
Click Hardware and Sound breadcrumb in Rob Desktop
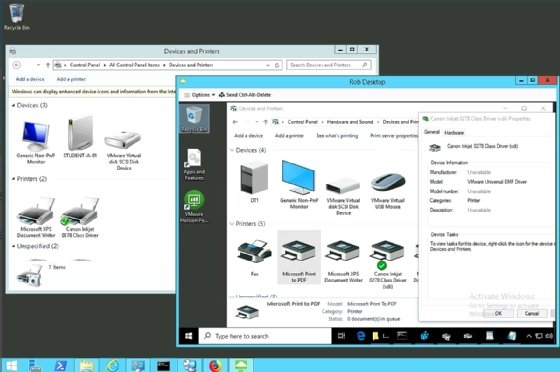coord(350,122)
